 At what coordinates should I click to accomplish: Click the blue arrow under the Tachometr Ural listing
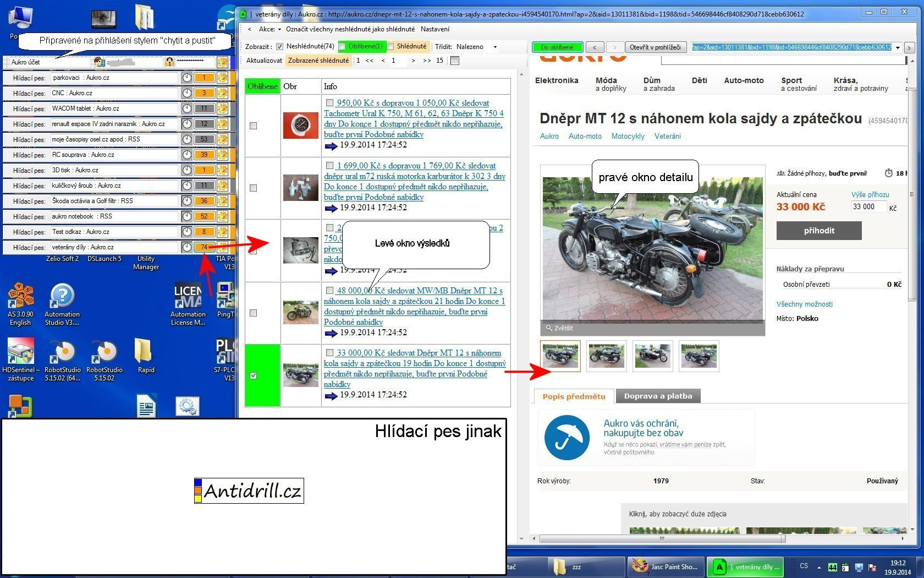(x=331, y=146)
